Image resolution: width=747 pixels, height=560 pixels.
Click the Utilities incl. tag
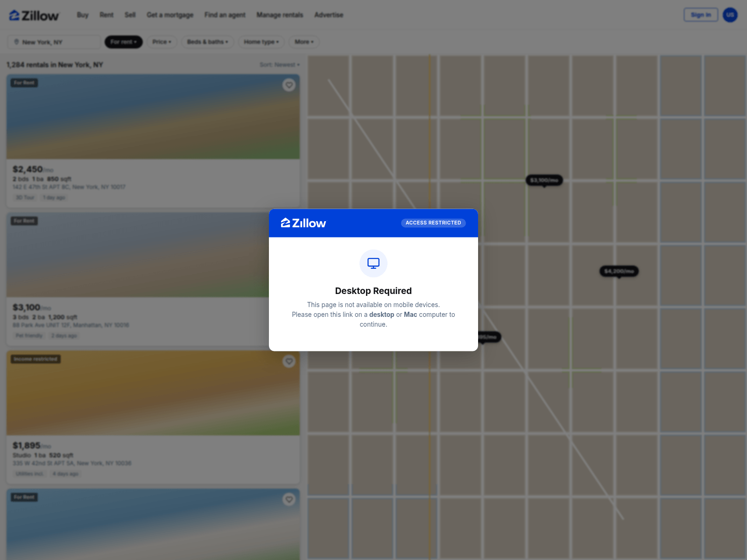pyautogui.click(x=29, y=474)
